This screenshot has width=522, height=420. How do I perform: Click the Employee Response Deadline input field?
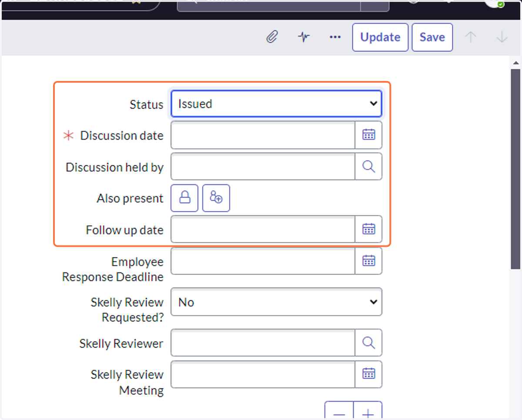coord(263,261)
